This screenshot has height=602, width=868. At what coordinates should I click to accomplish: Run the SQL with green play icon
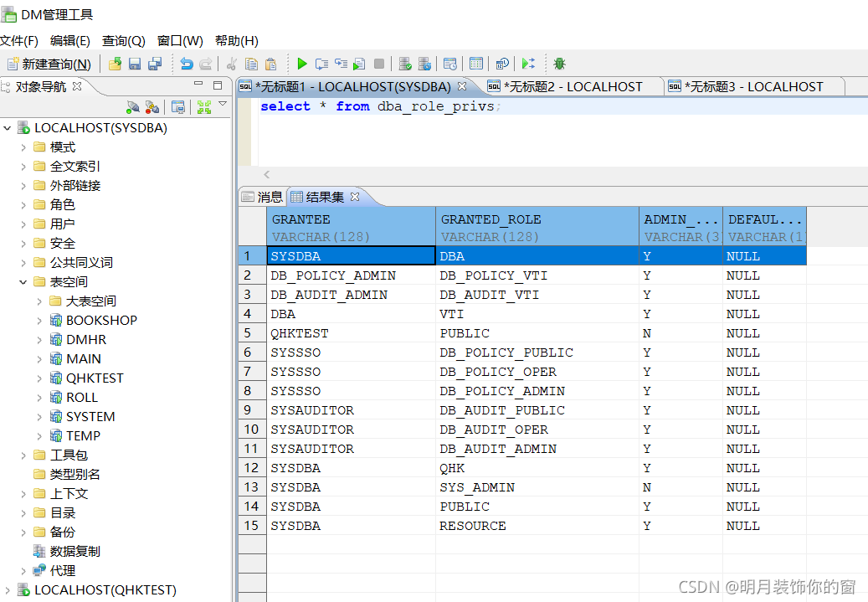tap(301, 64)
